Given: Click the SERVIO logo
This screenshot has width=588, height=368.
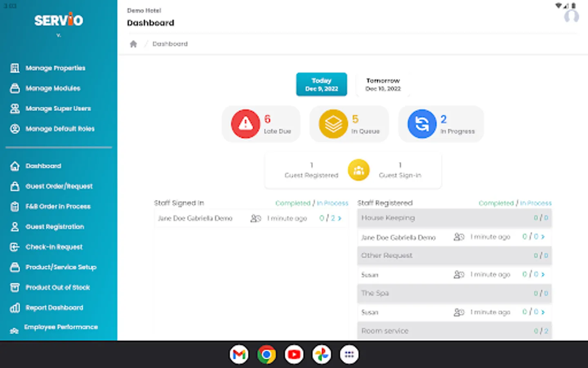Looking at the screenshot, I should tap(59, 20).
